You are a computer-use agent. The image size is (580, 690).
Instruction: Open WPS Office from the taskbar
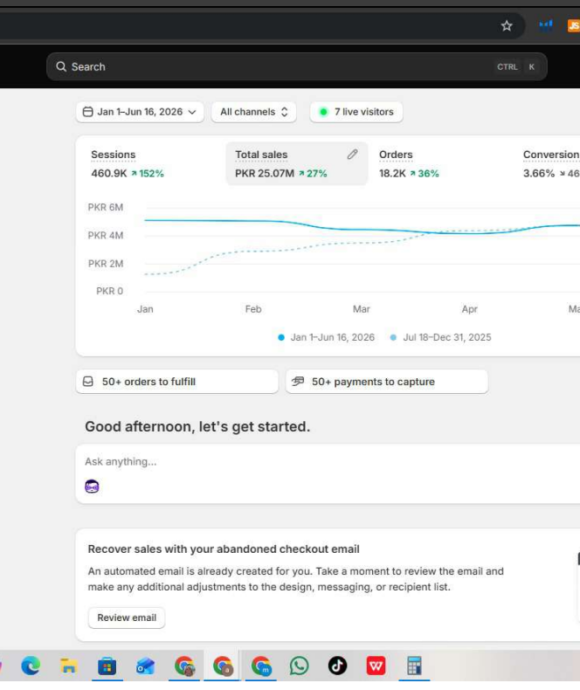pos(376,665)
